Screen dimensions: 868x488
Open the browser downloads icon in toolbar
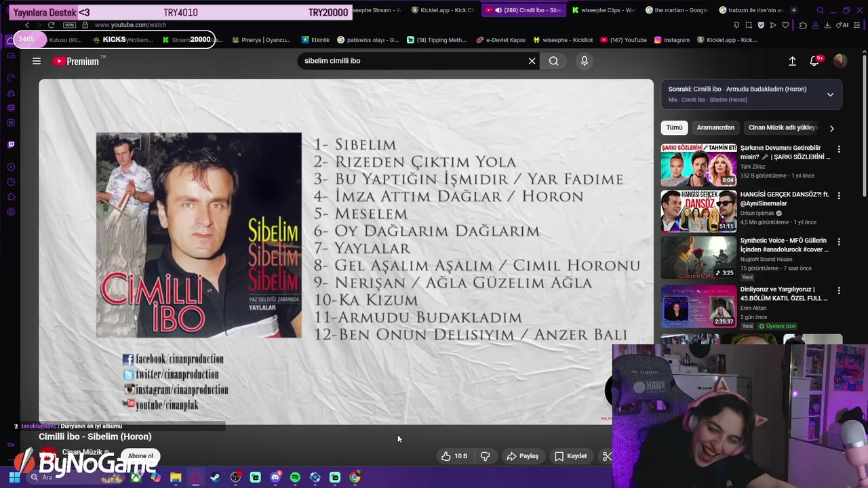coord(827,25)
